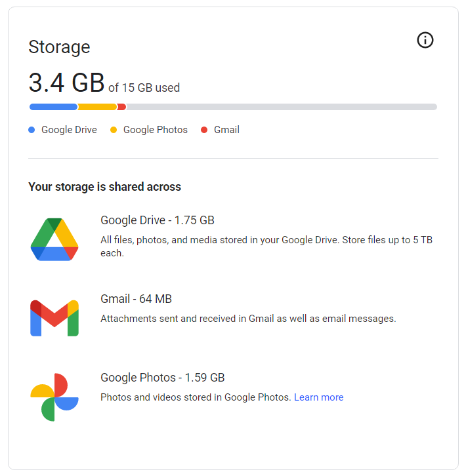The height and width of the screenshot is (476, 466).
Task: Click the gray unused part of the storage bar
Action: [x=281, y=107]
